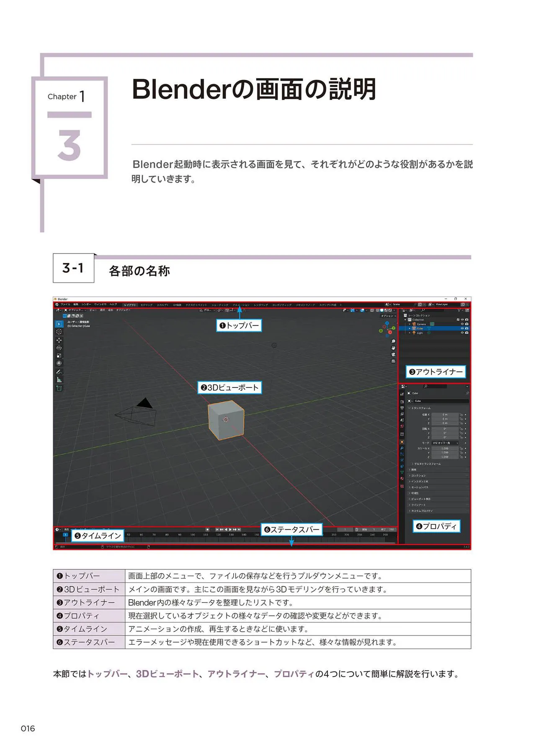
Task: Open the オプション dropdown in the viewport
Action: point(388,316)
